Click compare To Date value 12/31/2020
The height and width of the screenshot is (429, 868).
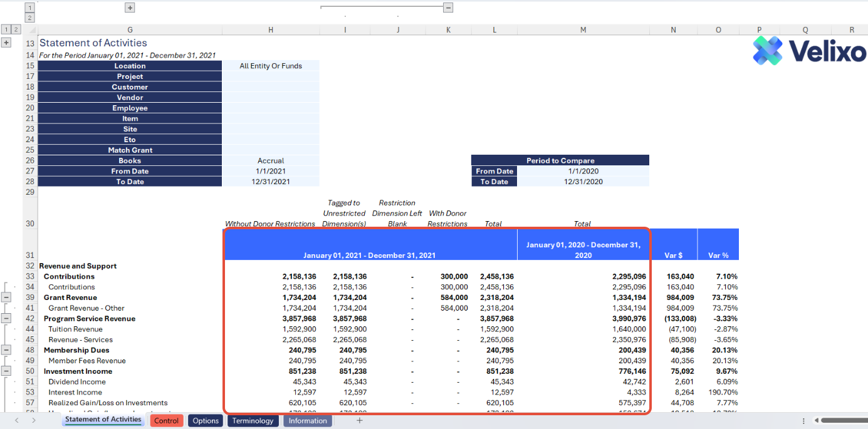click(583, 182)
